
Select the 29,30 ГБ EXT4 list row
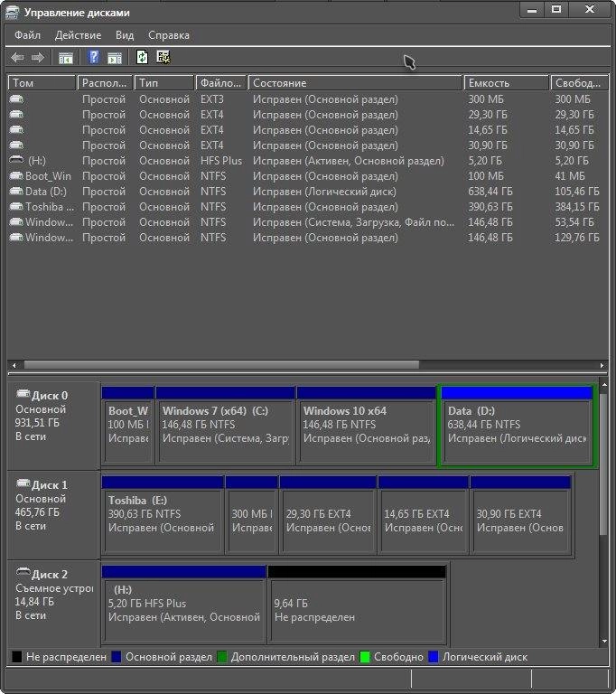(x=307, y=115)
